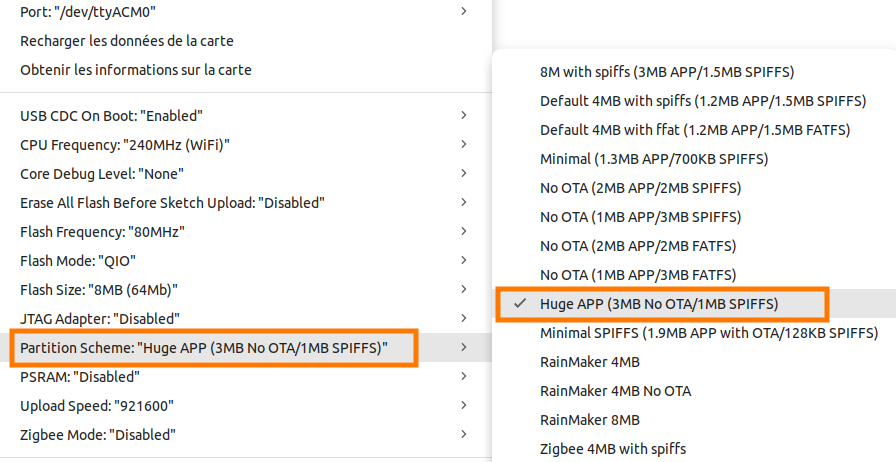
Task: Expand the USB CDC On Boot submenu
Action: click(111, 116)
